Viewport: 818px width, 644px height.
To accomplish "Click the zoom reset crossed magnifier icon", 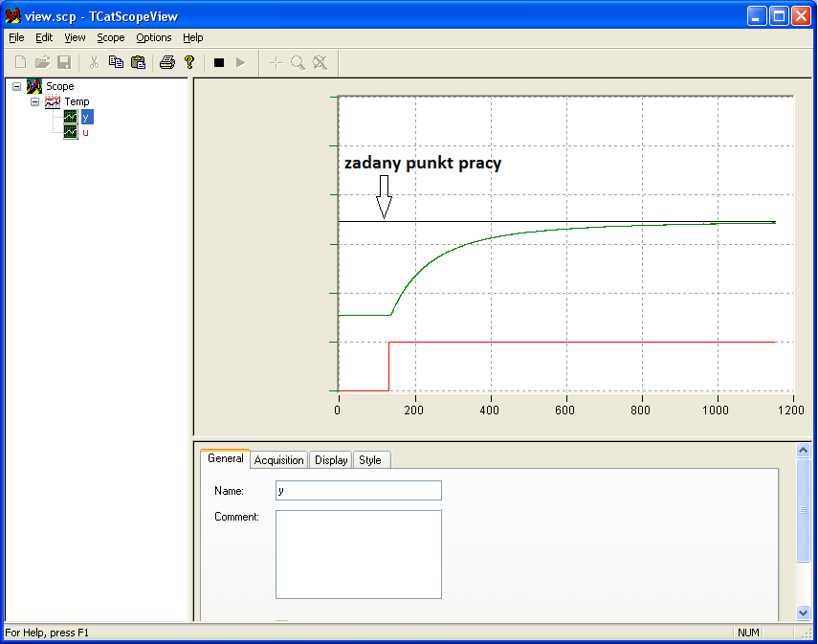I will coord(320,63).
